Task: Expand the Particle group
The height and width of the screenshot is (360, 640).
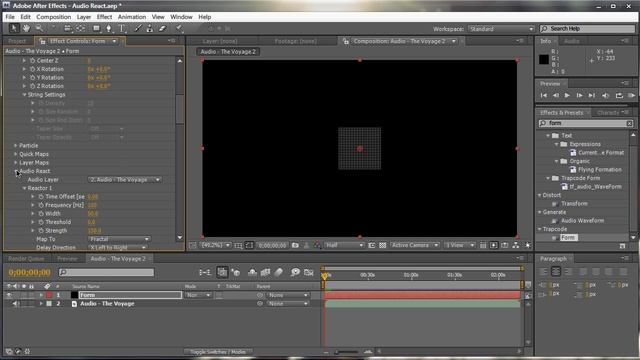Action: 16,145
